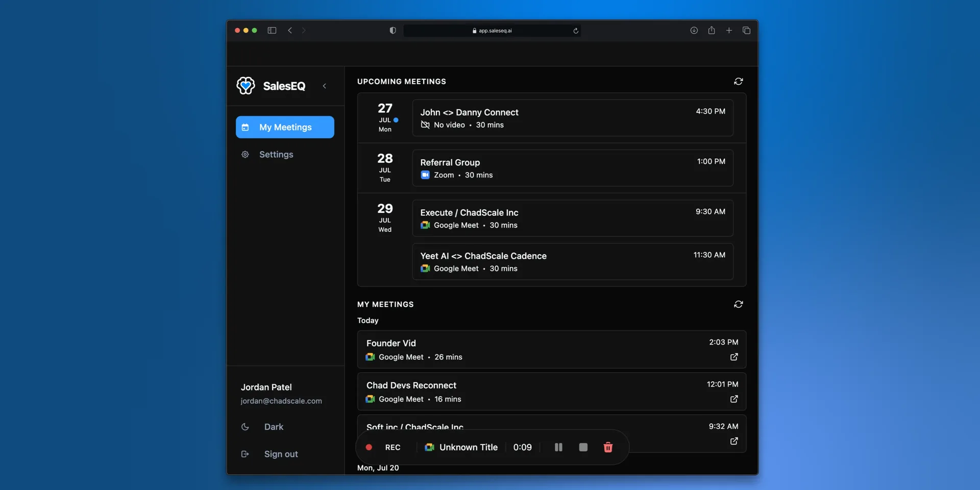The image size is (980, 490).
Task: Click the Mon, Jul 20 date label
Action: pos(378,468)
